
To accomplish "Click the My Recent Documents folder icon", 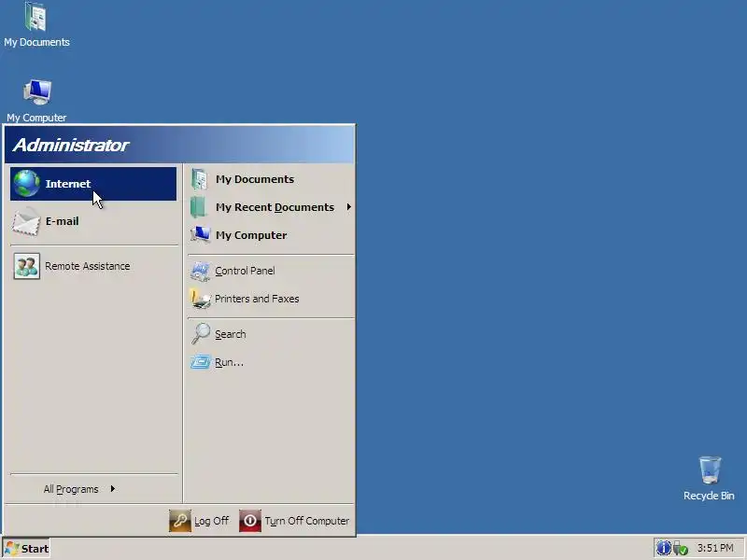I will 198,207.
